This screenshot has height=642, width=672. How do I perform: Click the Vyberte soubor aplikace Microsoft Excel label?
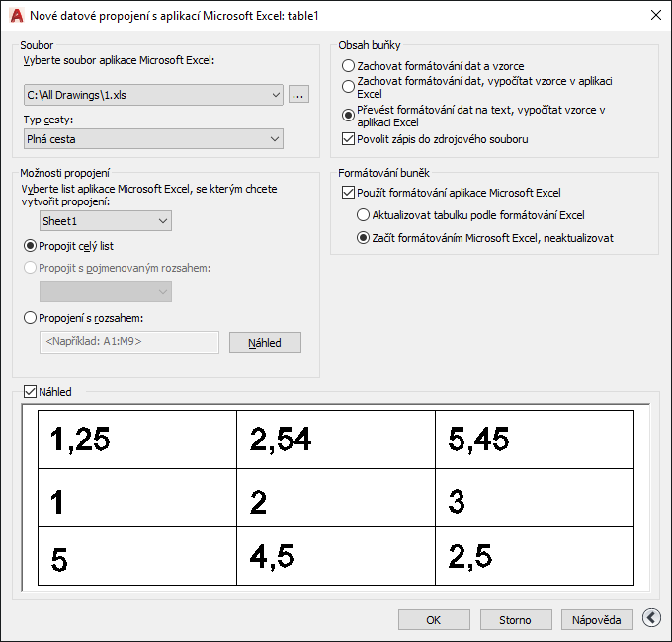[119, 60]
